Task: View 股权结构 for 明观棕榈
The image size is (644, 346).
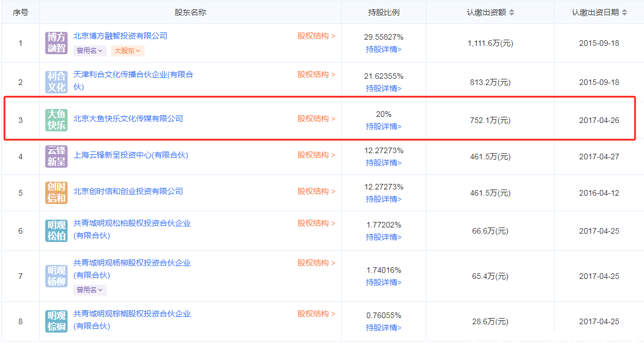Action: coord(316,314)
